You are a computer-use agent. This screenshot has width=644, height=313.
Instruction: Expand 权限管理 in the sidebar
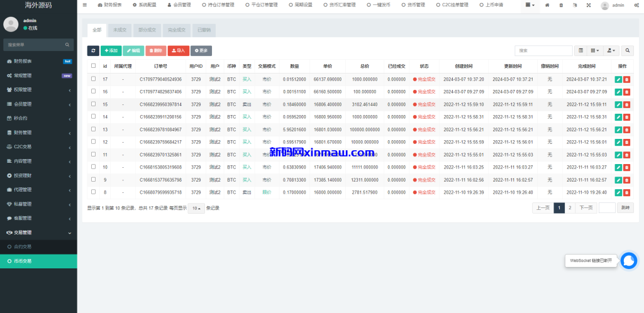[x=38, y=89]
